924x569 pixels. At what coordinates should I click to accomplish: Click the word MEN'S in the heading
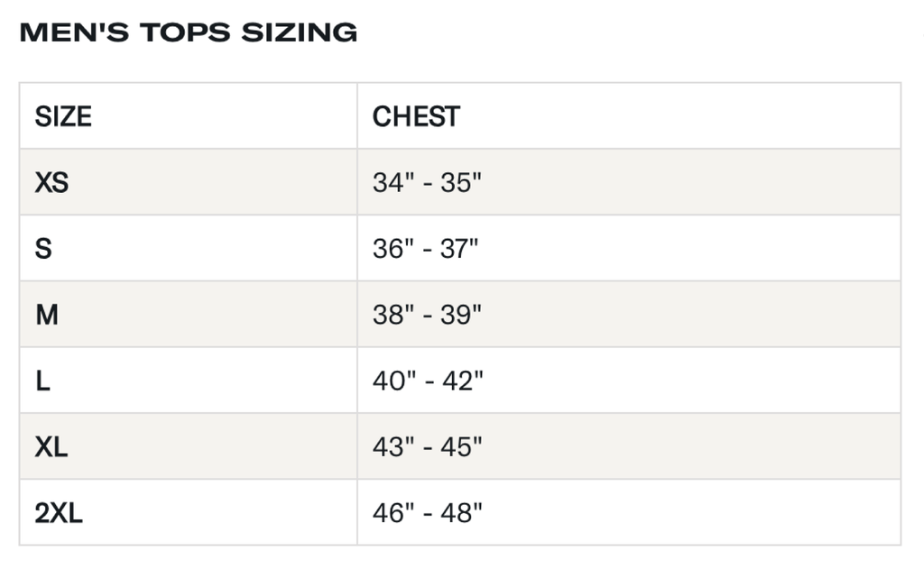(x=70, y=33)
